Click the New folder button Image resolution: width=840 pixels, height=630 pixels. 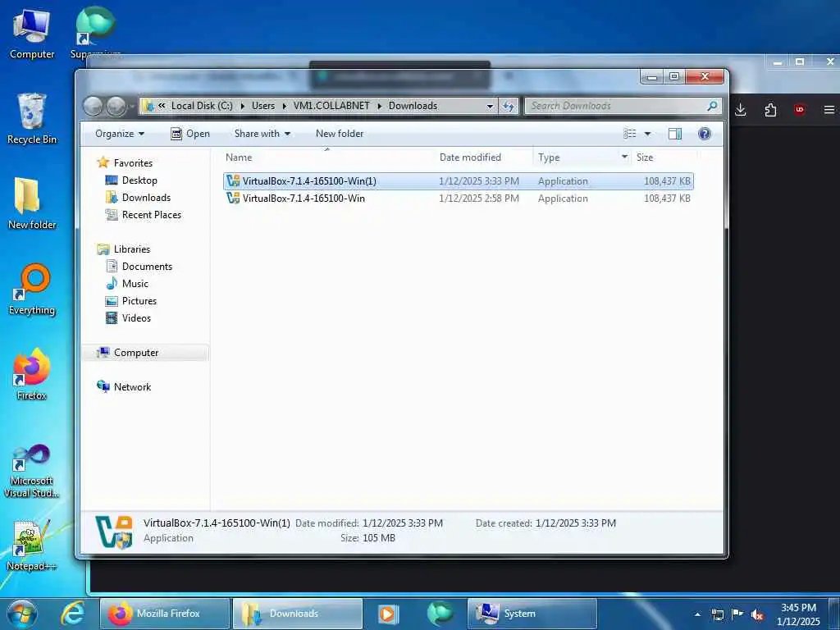(340, 134)
